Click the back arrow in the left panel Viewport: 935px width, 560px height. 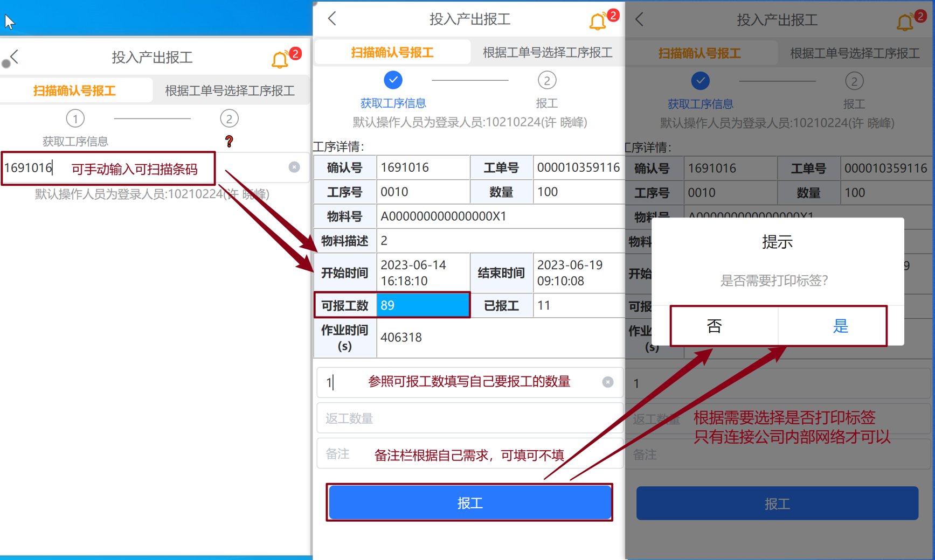click(x=15, y=57)
